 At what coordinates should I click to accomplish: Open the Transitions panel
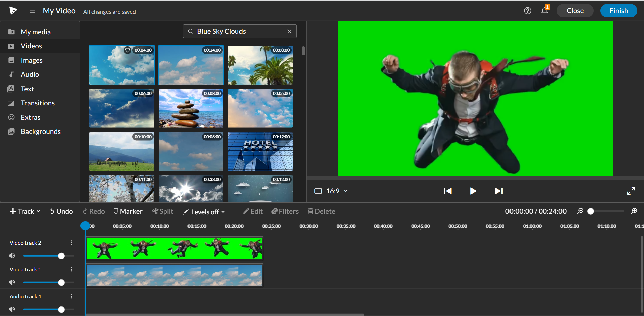click(x=38, y=103)
